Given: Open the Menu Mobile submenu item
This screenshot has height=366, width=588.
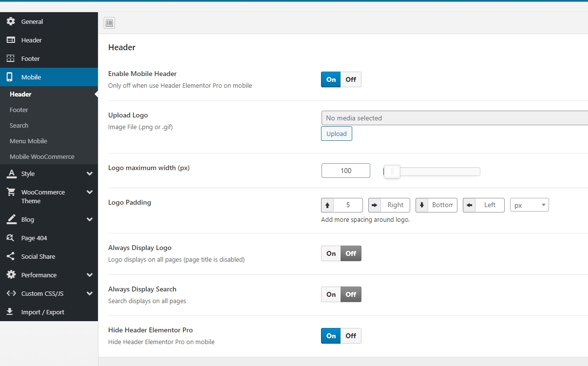Looking at the screenshot, I should 28,141.
